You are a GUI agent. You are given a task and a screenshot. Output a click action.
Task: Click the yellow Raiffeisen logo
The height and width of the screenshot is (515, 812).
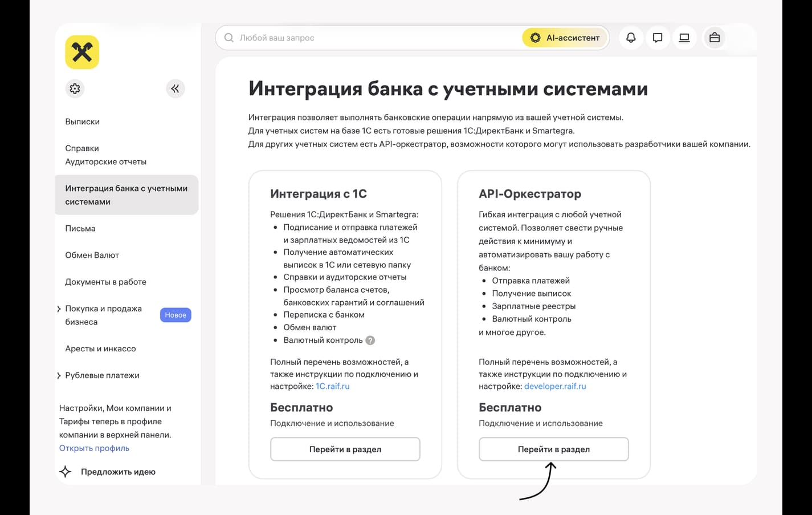82,52
